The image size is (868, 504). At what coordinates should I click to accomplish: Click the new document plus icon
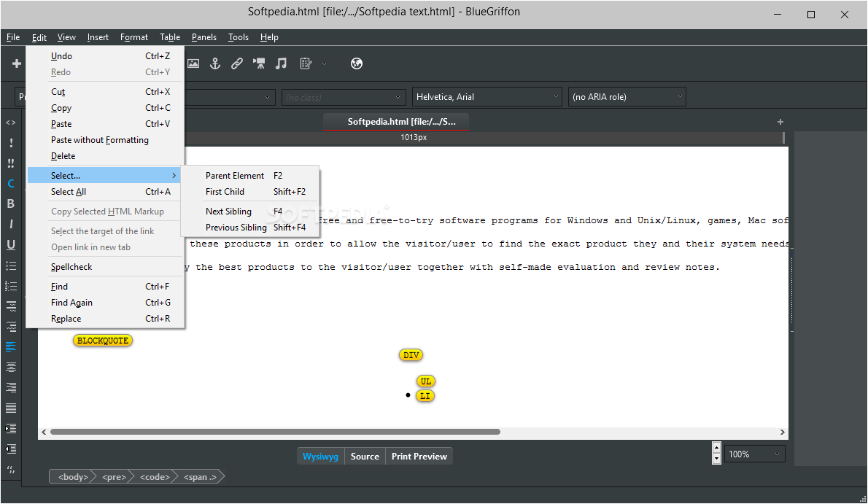click(17, 63)
